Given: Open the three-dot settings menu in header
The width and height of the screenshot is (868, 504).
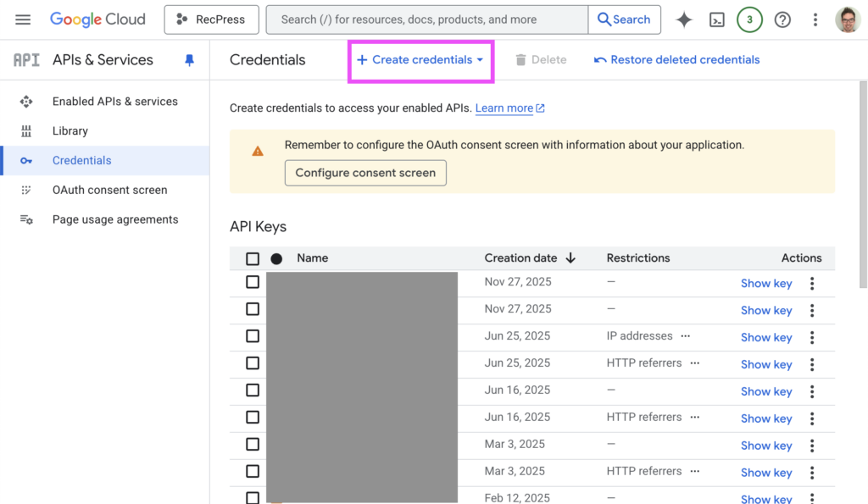Looking at the screenshot, I should 815,19.
